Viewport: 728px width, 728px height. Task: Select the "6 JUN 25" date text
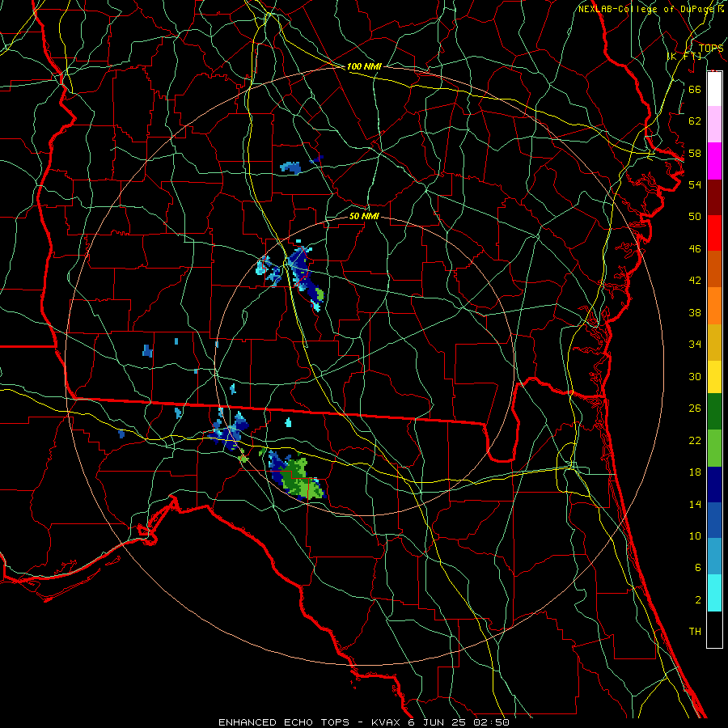coord(437,722)
